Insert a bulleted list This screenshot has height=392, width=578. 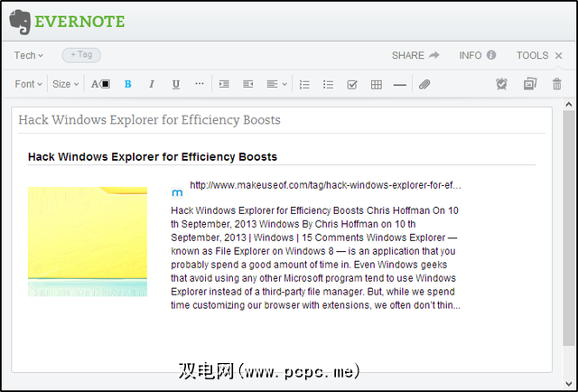coord(328,85)
